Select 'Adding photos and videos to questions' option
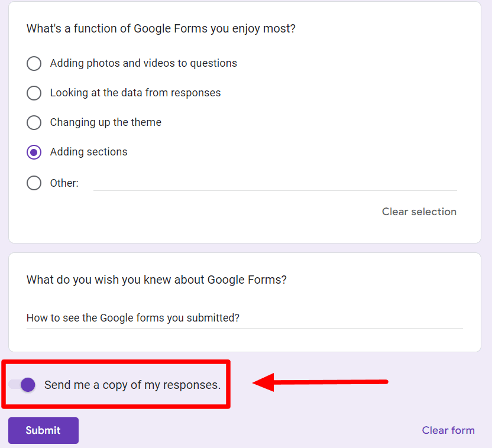 34,63
